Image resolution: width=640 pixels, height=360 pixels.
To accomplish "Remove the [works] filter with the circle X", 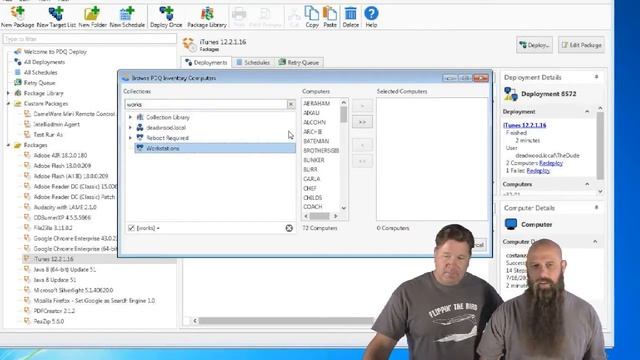I will [x=289, y=228].
